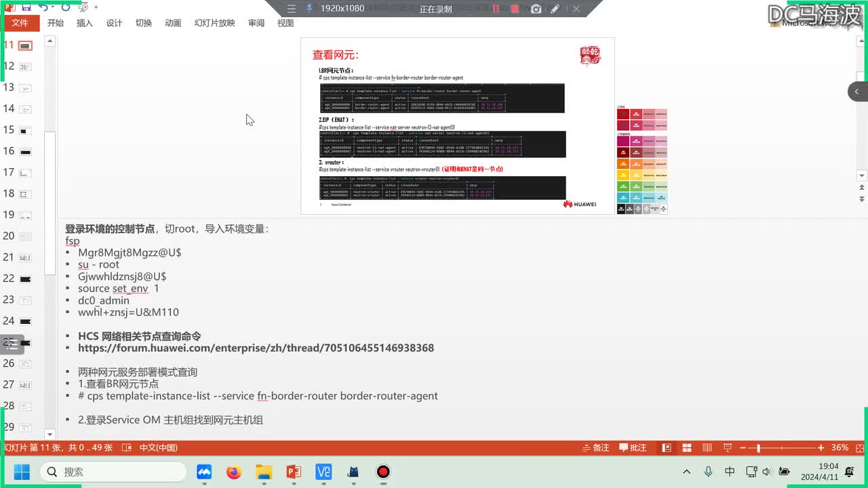Go to previous slide with double-up arrow
This screenshot has width=868, height=488.
pyautogui.click(x=862, y=187)
